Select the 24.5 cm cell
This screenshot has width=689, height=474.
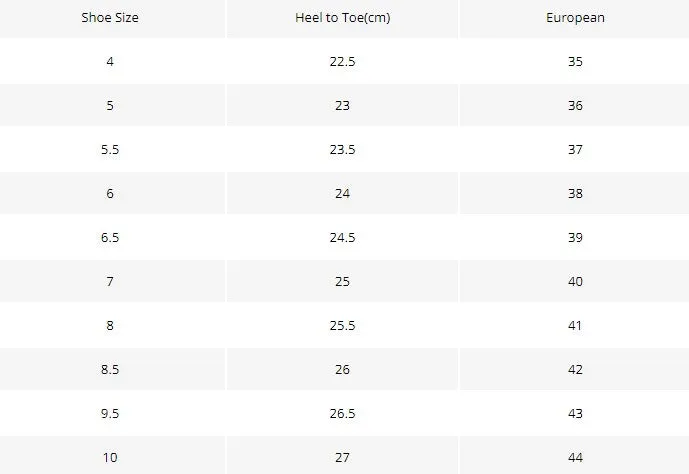[x=342, y=237]
